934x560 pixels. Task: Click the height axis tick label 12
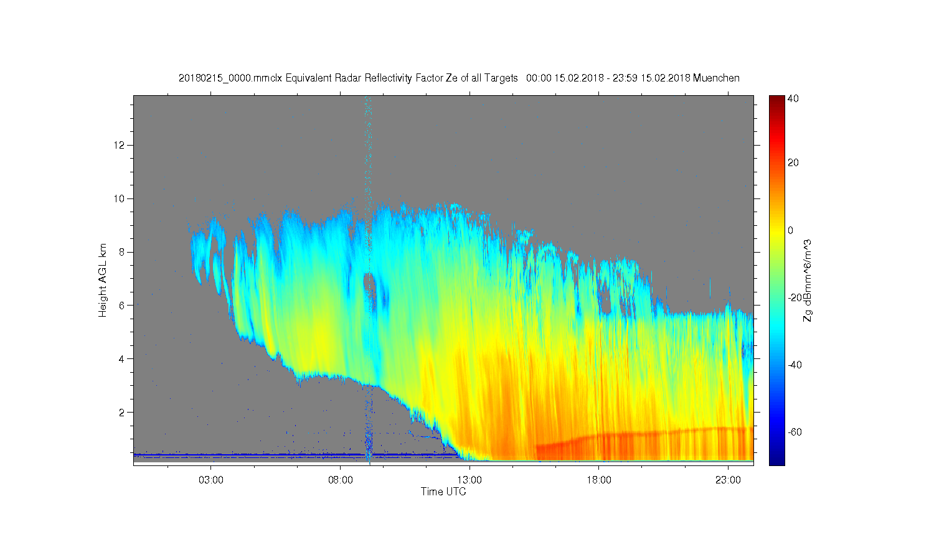(121, 145)
